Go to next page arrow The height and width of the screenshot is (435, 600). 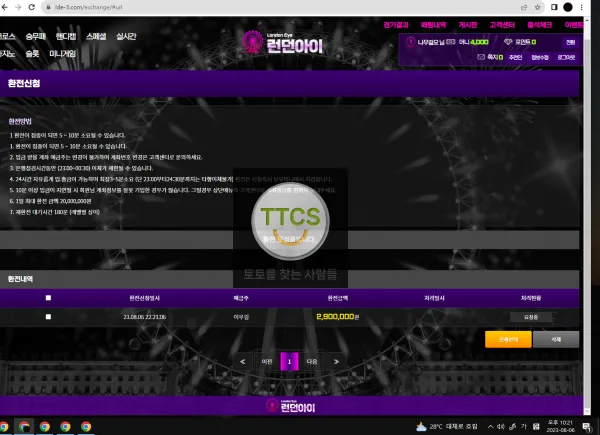[x=336, y=362]
